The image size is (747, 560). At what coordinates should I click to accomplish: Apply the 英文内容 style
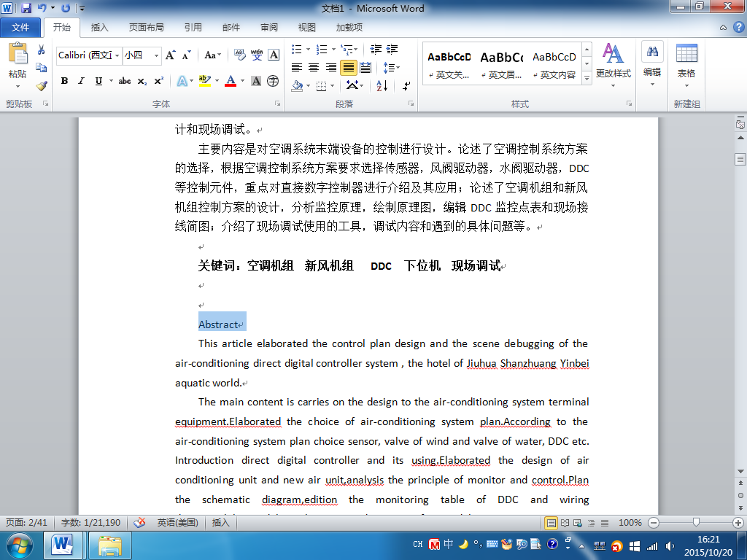point(554,64)
